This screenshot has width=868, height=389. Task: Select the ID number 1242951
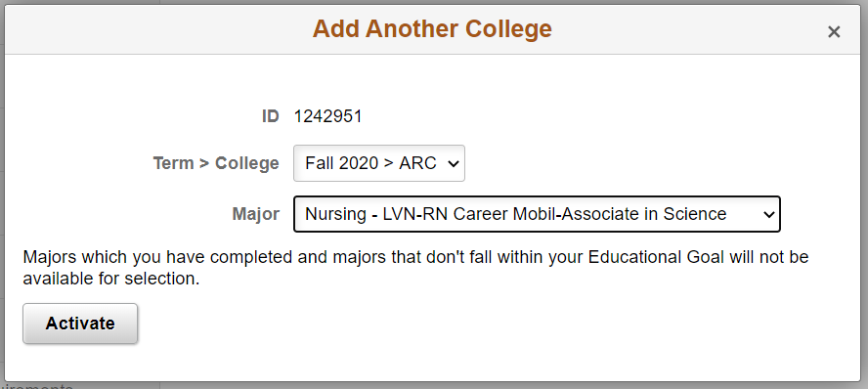click(x=327, y=116)
